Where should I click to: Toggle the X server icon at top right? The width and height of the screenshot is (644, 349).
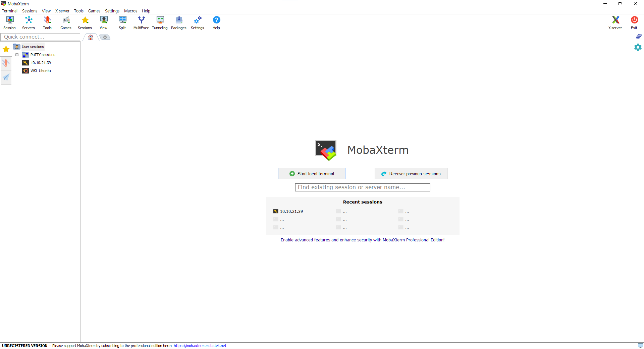[615, 23]
